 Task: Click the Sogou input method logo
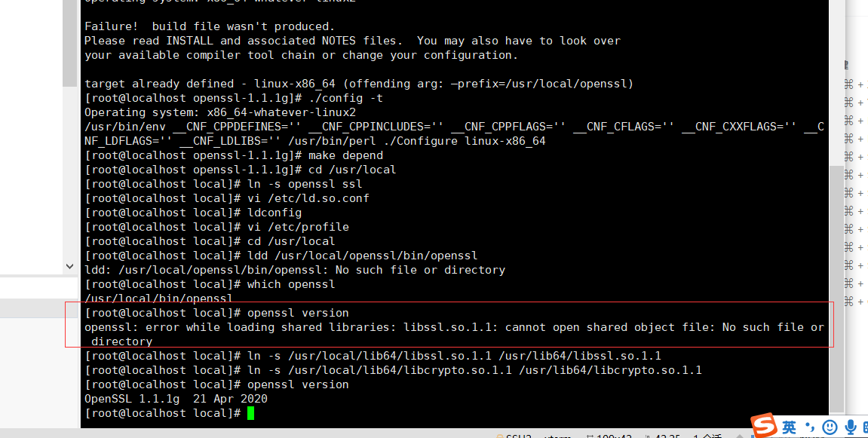point(764,426)
